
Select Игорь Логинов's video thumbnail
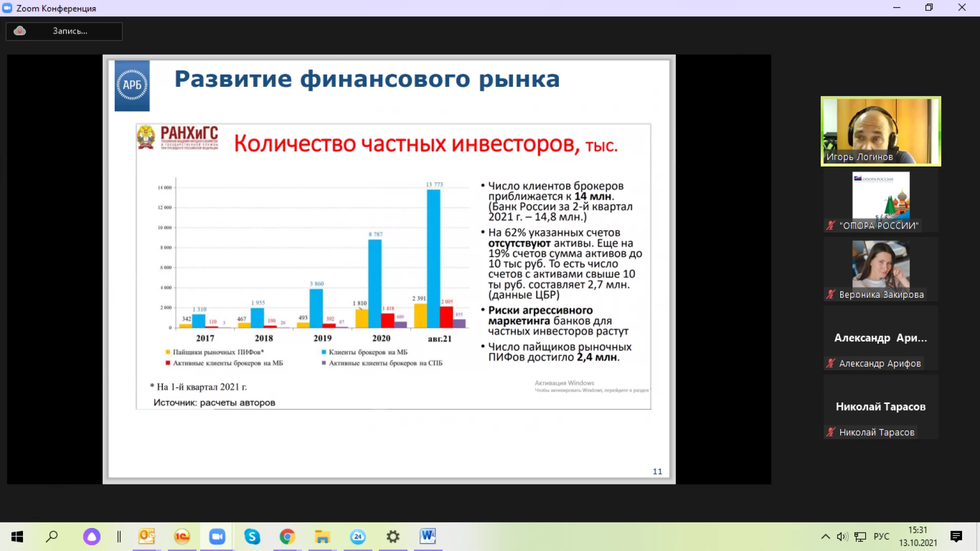pos(880,131)
